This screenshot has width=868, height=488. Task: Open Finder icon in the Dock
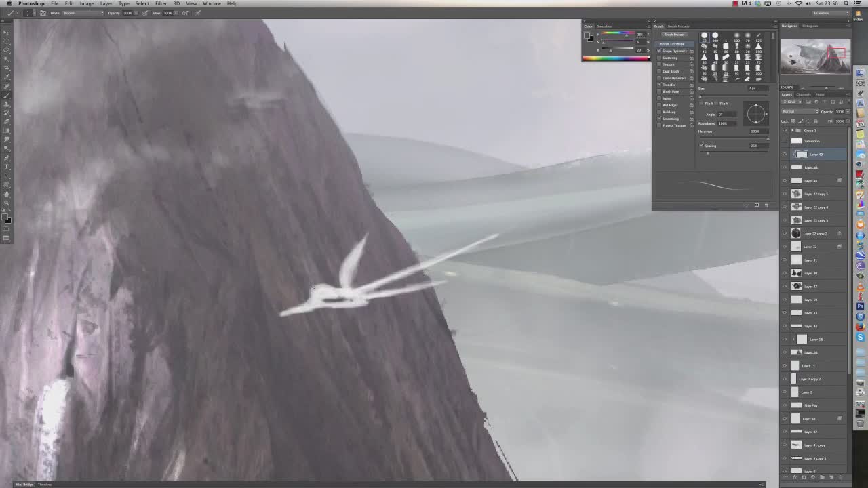point(861,73)
